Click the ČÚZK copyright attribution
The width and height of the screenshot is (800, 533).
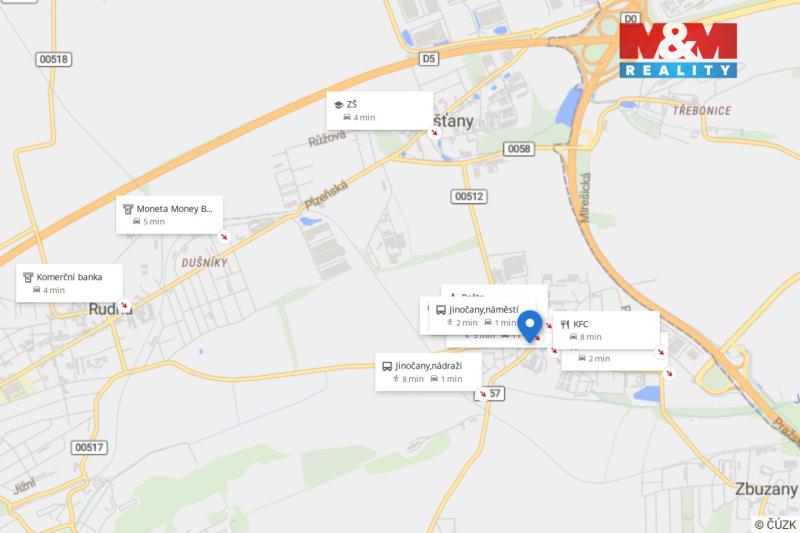point(776,524)
